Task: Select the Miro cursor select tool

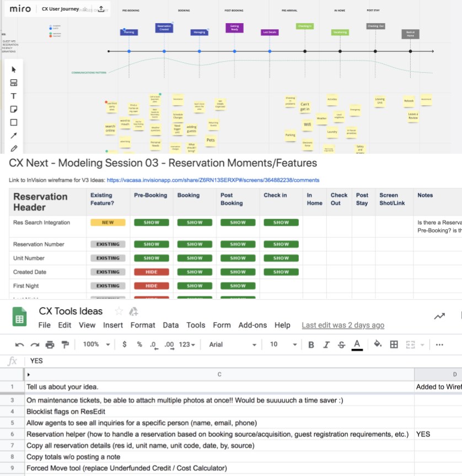Action: [14, 69]
